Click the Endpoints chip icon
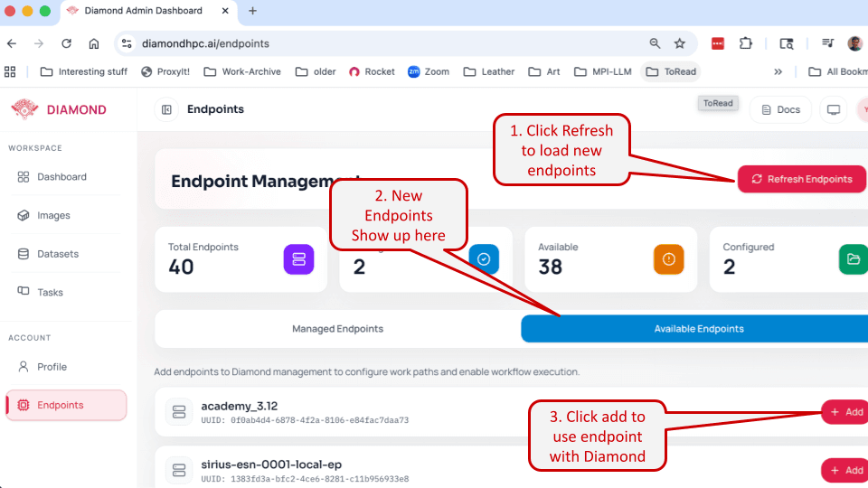This screenshot has height=488, width=868. click(x=24, y=405)
